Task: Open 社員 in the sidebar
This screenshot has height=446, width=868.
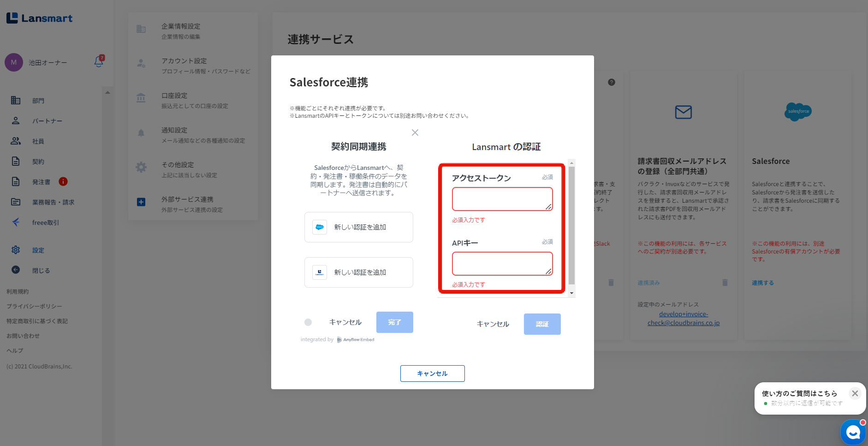Action: [x=38, y=141]
